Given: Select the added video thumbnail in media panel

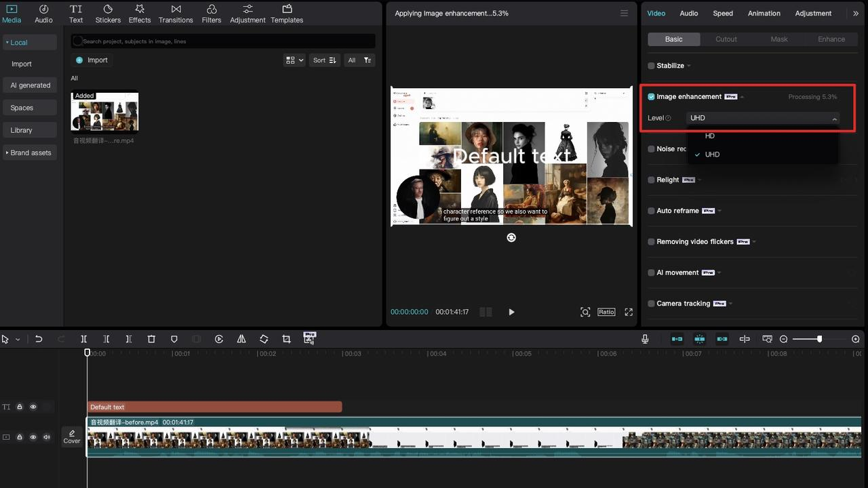Looking at the screenshot, I should pyautogui.click(x=104, y=111).
